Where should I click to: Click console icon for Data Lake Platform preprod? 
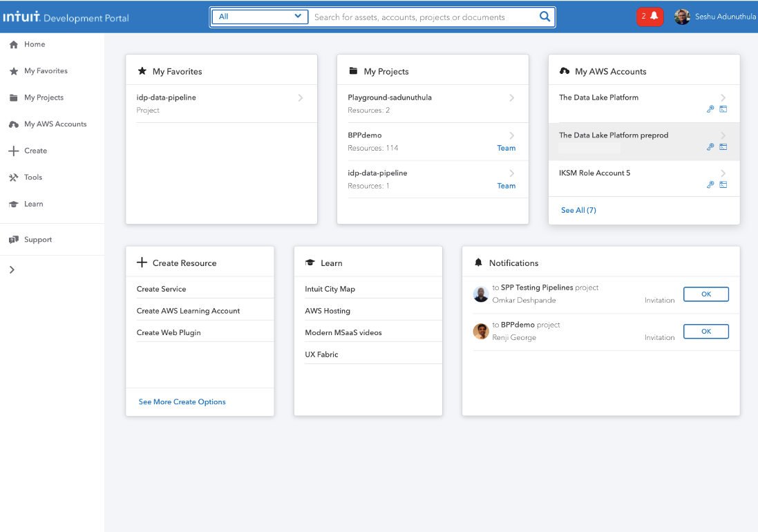pyautogui.click(x=723, y=147)
